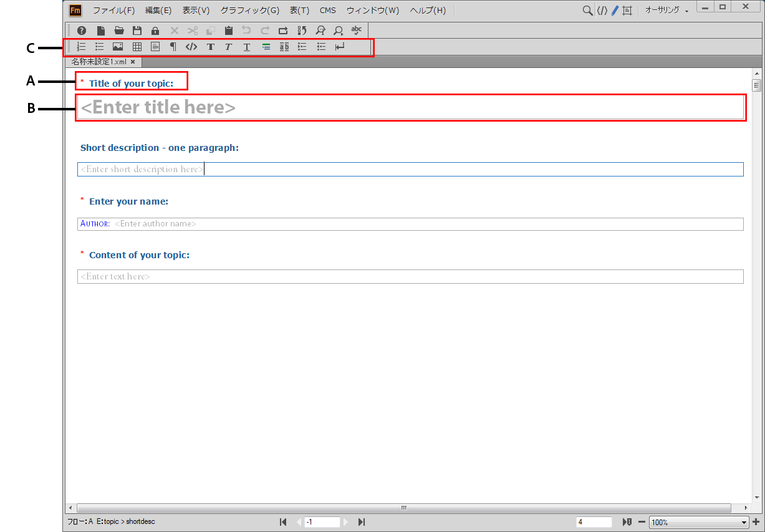Click the save document icon
This screenshot has width=765, height=532.
click(137, 30)
